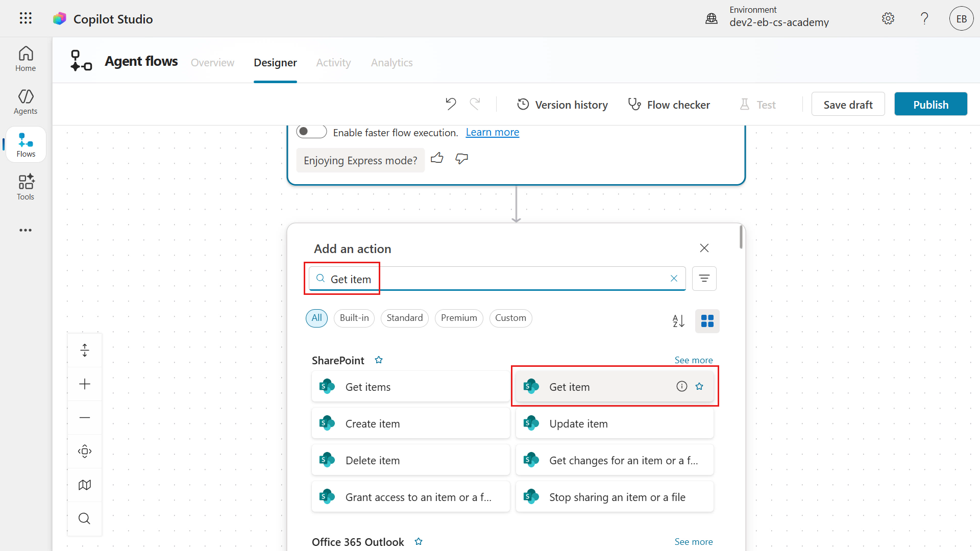Open Tools in the left sidebar
Image resolution: width=980 pixels, height=551 pixels.
26,187
